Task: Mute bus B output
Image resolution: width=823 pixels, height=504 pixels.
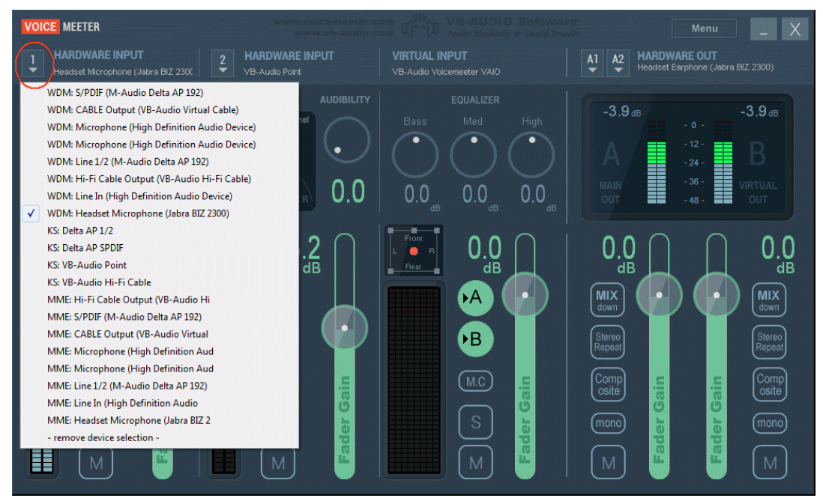Action: tap(770, 463)
